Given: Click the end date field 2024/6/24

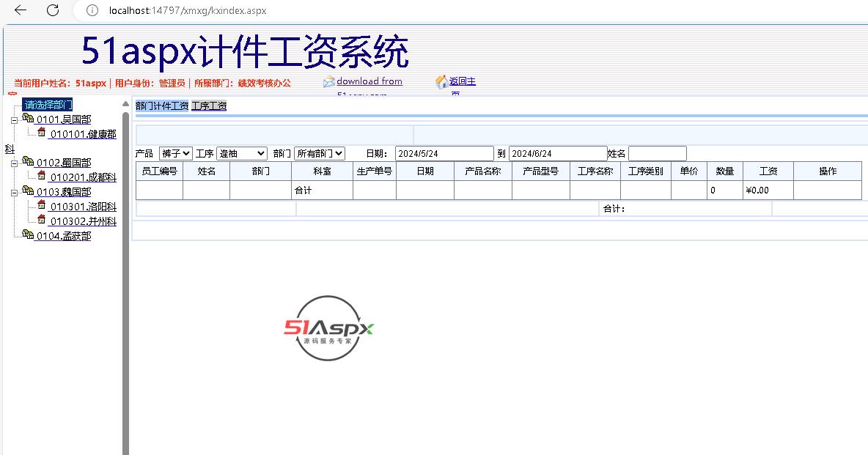Looking at the screenshot, I should click(558, 153).
